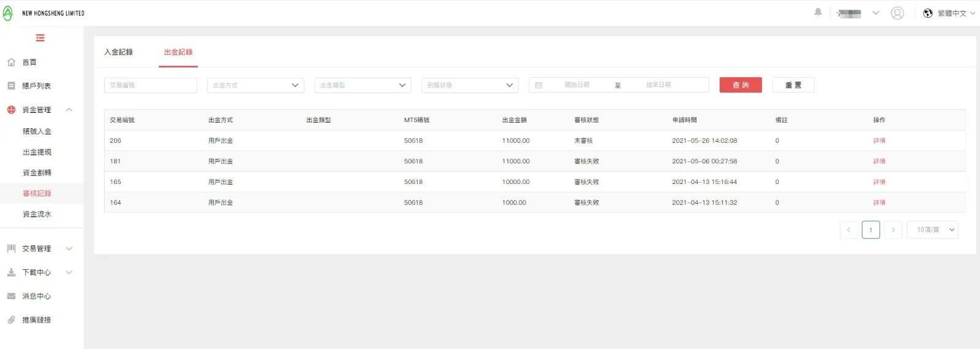The height and width of the screenshot is (349, 980).
Task: Switch to the 入金記錄 tab
Action: click(119, 52)
